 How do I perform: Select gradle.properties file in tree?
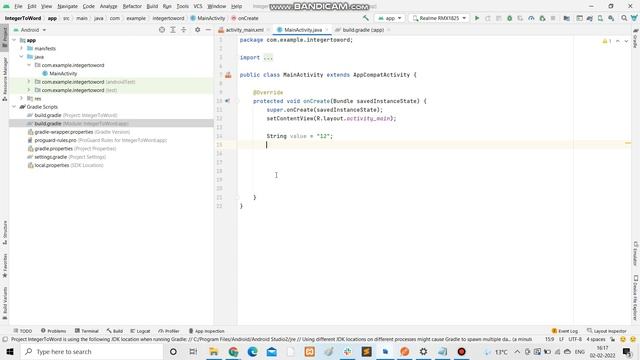pos(53,149)
